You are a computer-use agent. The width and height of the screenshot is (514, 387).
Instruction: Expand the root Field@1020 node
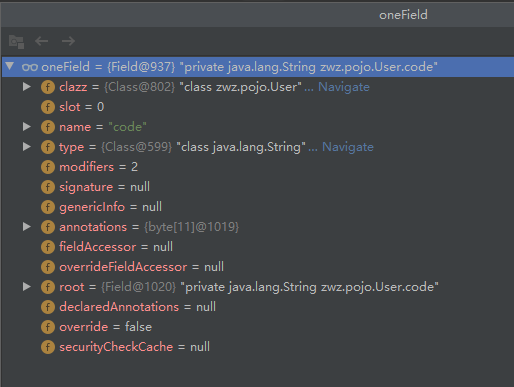[x=27, y=287]
